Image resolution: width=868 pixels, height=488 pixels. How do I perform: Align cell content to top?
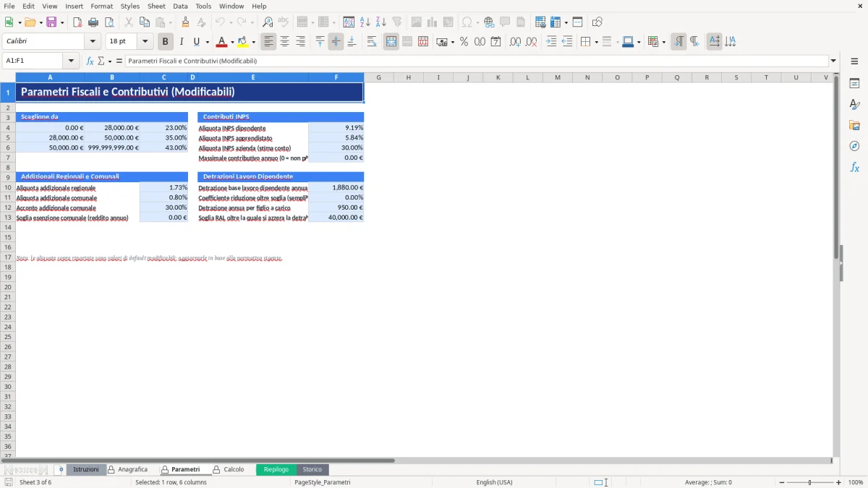click(320, 42)
